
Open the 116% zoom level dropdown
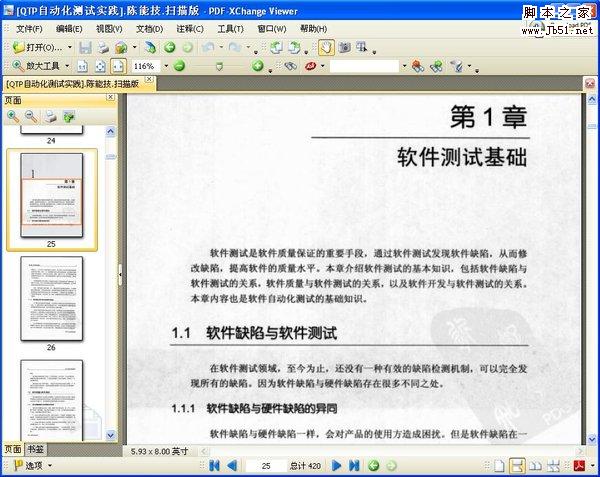click(x=166, y=66)
